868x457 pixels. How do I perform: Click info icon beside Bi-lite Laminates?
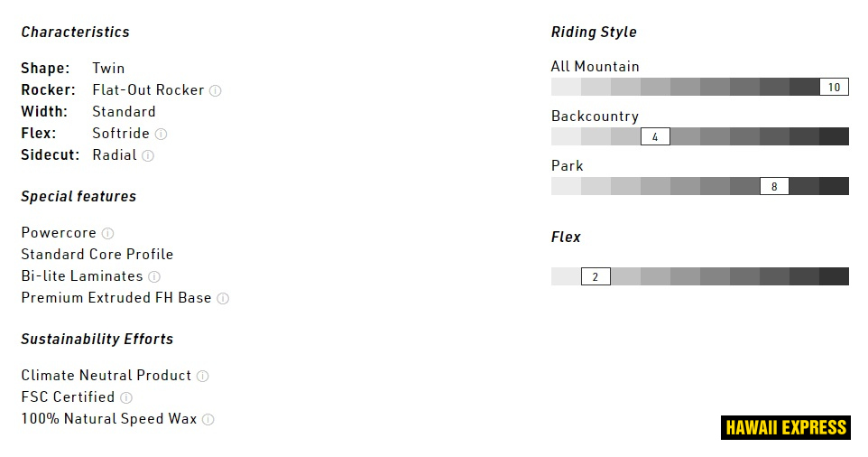pos(154,276)
